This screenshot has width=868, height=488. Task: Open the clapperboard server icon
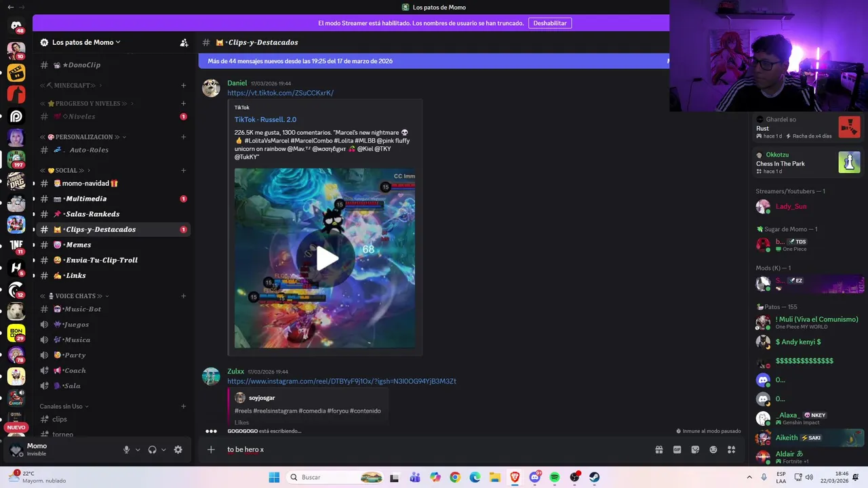[16, 72]
